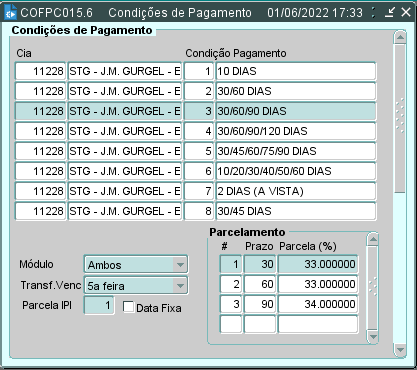Select the 30/60 DIAS payment condition row
The image size is (417, 370).
pos(195,91)
